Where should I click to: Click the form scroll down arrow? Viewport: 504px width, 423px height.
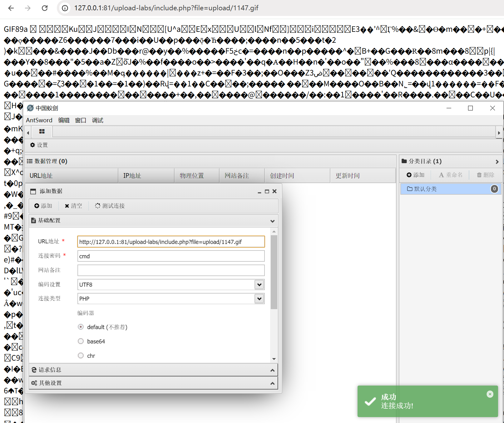click(x=274, y=359)
